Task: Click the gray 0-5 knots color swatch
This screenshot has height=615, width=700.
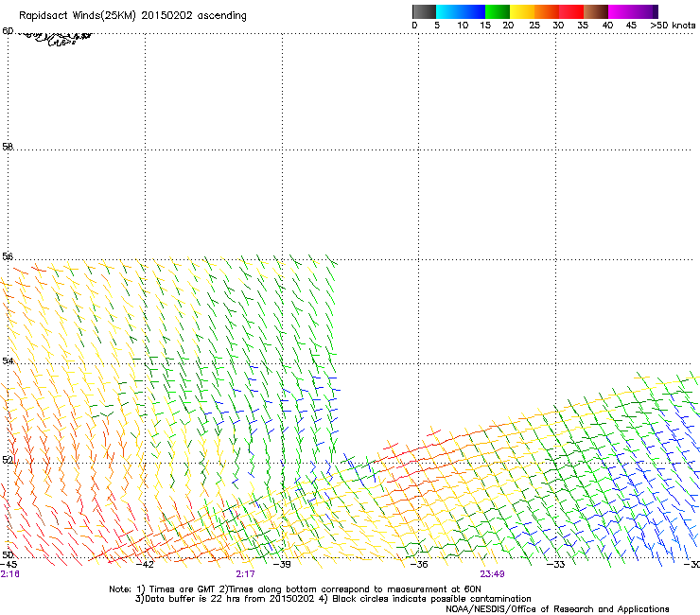Action: pos(424,11)
